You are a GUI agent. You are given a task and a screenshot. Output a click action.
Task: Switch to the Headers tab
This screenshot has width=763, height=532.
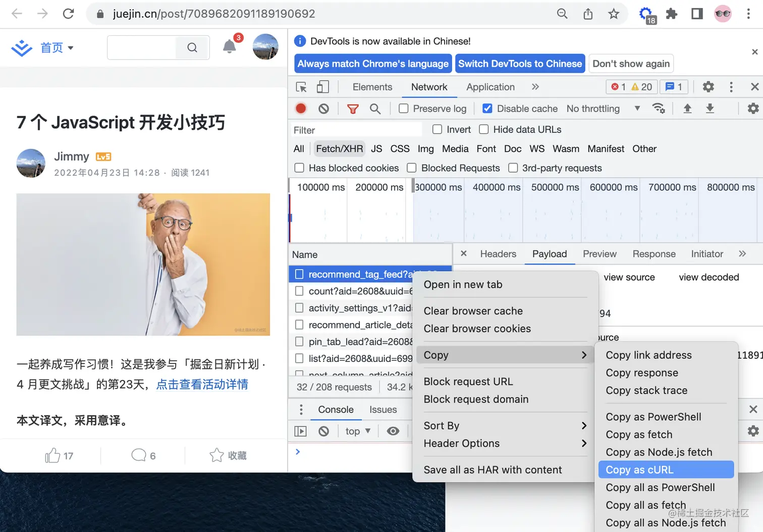point(498,254)
